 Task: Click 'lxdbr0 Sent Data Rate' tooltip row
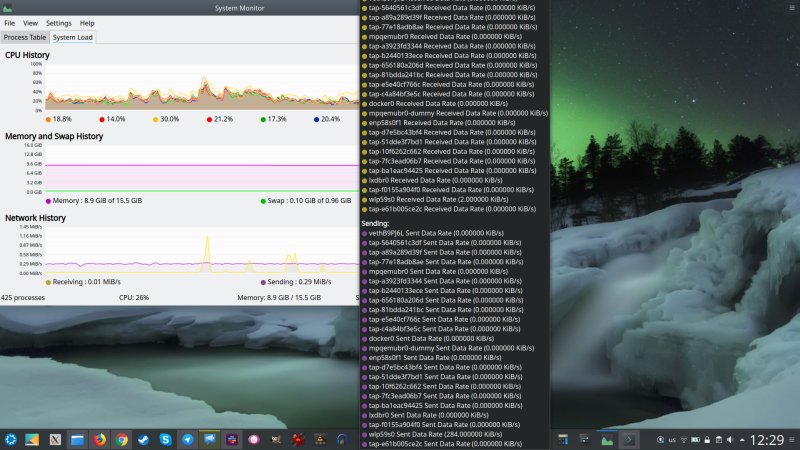coord(425,415)
